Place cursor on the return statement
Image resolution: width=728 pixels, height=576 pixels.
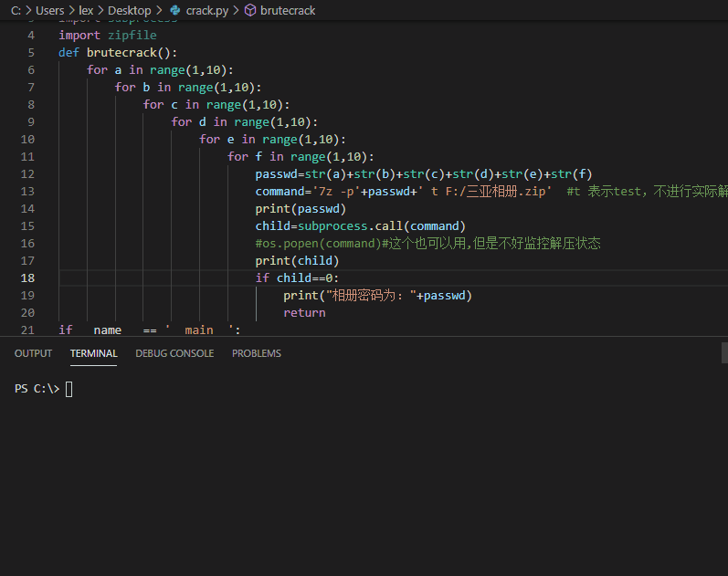304,312
